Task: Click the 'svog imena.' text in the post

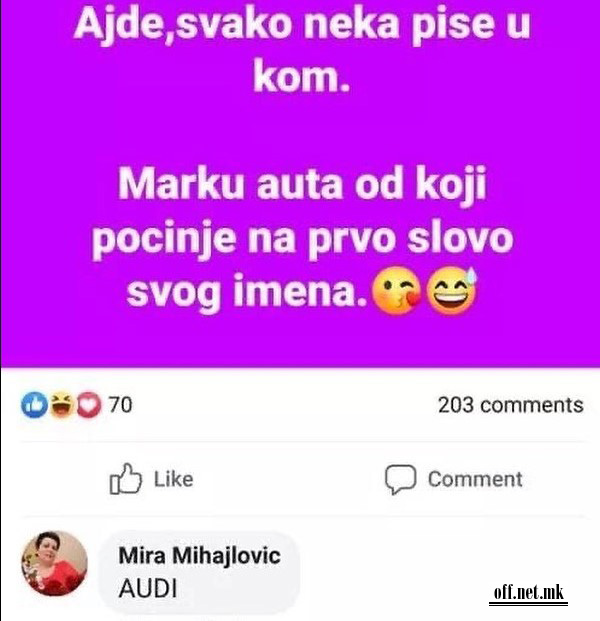Action: pos(247,292)
